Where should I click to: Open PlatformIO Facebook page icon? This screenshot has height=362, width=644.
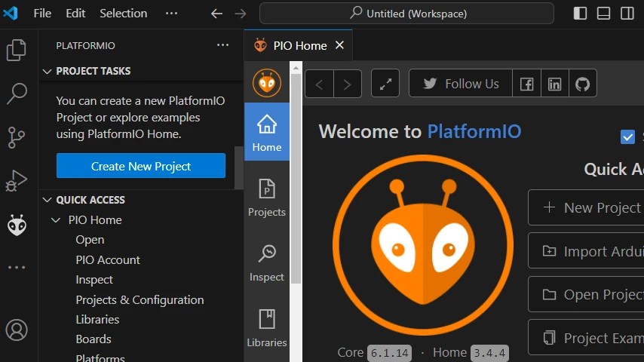click(526, 84)
